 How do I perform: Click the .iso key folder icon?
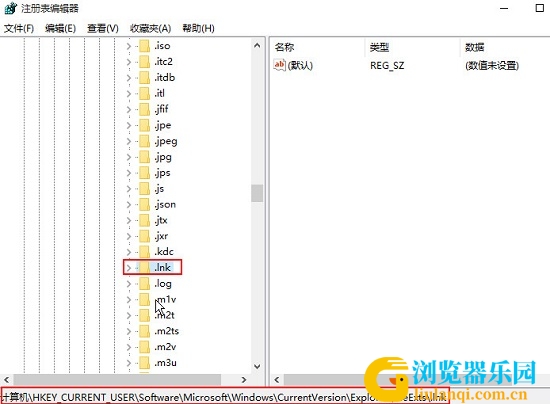pyautogui.click(x=145, y=46)
